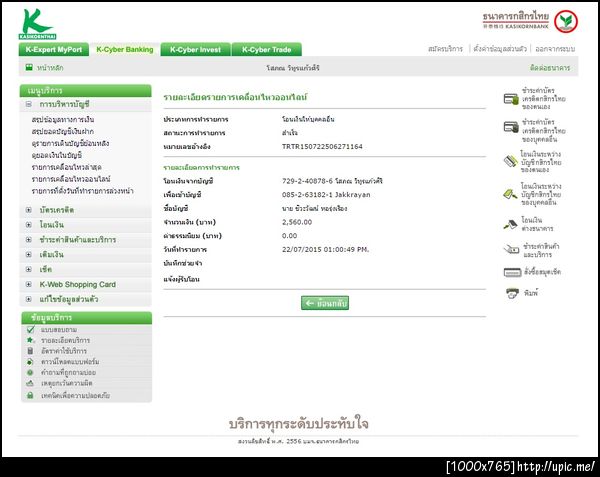
Task: Click source account 729-2-40878-6
Action: coord(307,181)
